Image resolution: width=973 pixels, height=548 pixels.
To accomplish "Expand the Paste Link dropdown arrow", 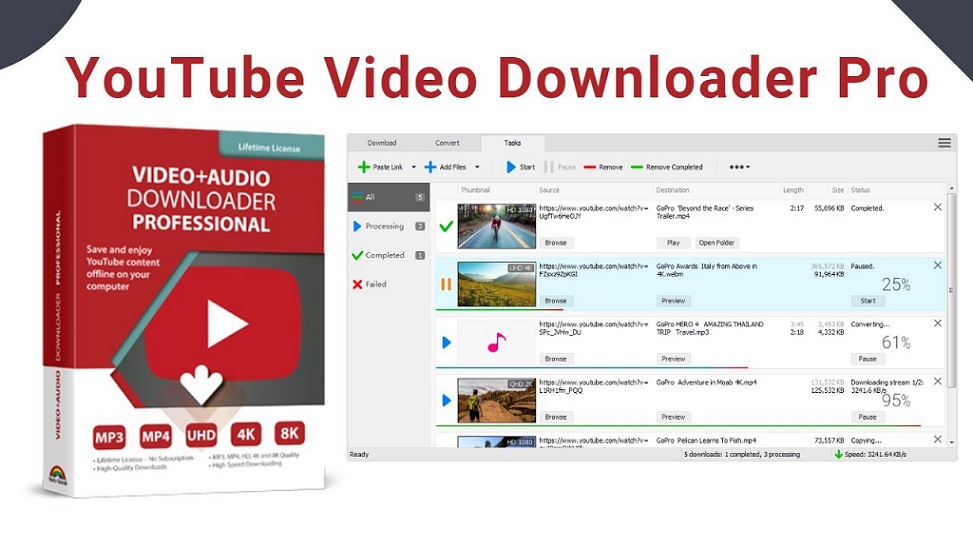I will pyautogui.click(x=414, y=167).
